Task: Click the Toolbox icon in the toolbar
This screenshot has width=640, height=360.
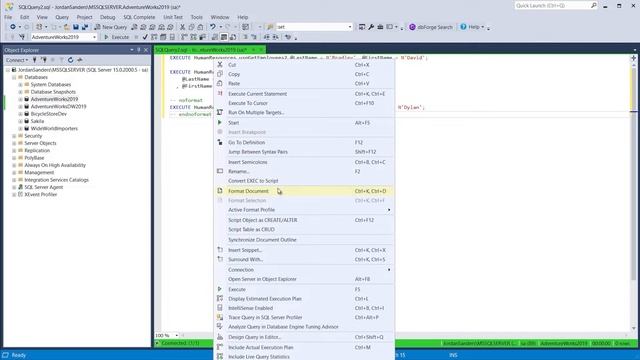Action: pyautogui.click(x=380, y=27)
